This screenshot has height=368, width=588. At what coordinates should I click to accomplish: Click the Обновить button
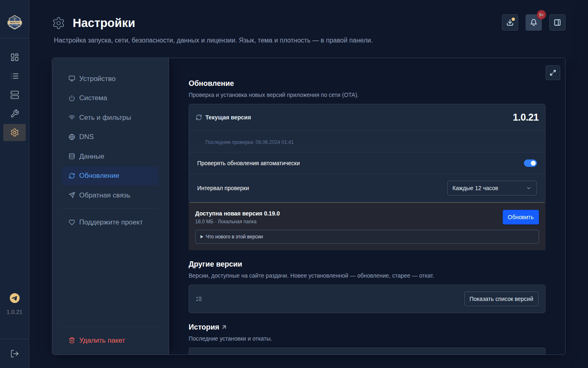pos(521,217)
